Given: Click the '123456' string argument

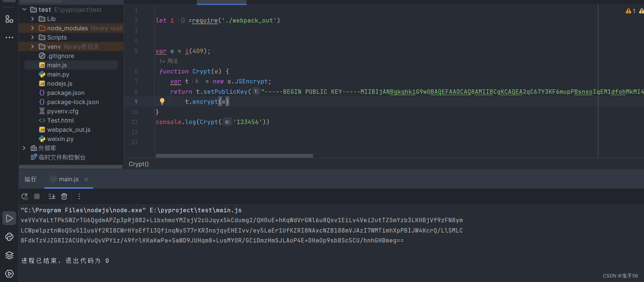Looking at the screenshot, I should pos(247,122).
